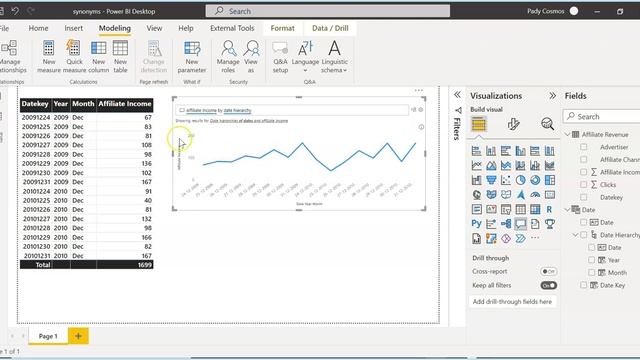Viewport: 640px width, 360px height.
Task: Open visual more options ellipsis
Action: pyautogui.click(x=419, y=90)
